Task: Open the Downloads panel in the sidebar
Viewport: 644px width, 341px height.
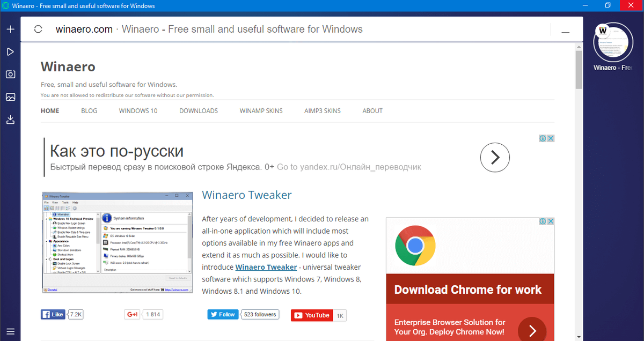Action: click(10, 120)
